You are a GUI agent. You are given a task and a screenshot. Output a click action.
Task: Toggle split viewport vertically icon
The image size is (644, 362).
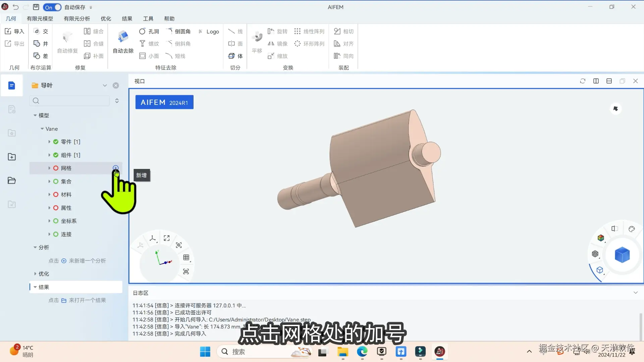click(596, 81)
